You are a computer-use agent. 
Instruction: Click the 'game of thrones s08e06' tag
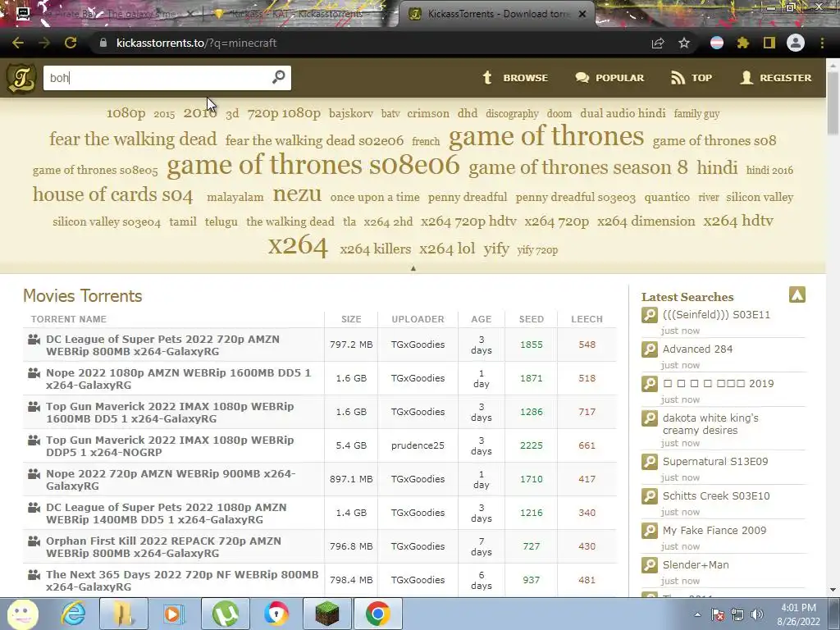(x=313, y=164)
